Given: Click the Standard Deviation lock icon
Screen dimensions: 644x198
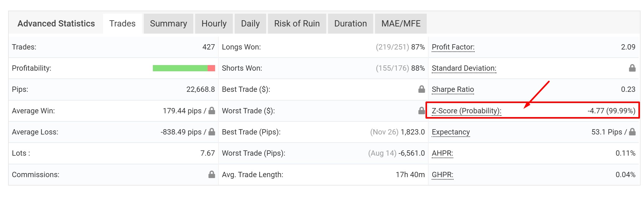Looking at the screenshot, I should (632, 68).
